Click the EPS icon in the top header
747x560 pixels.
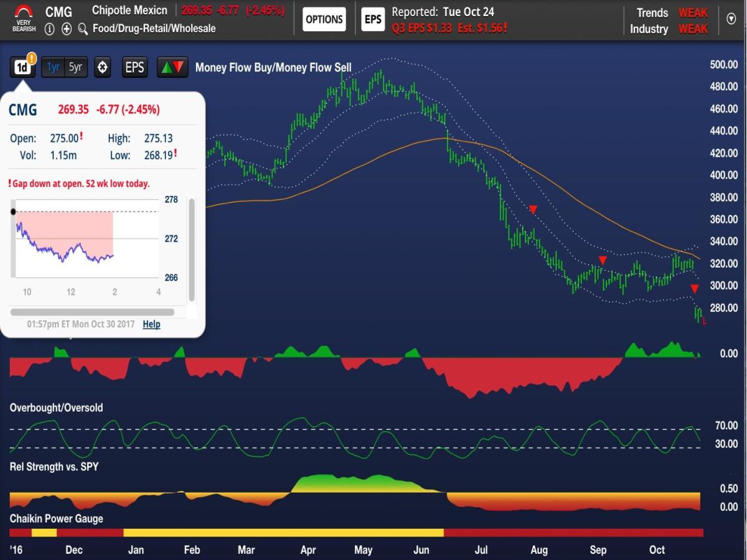click(x=372, y=19)
